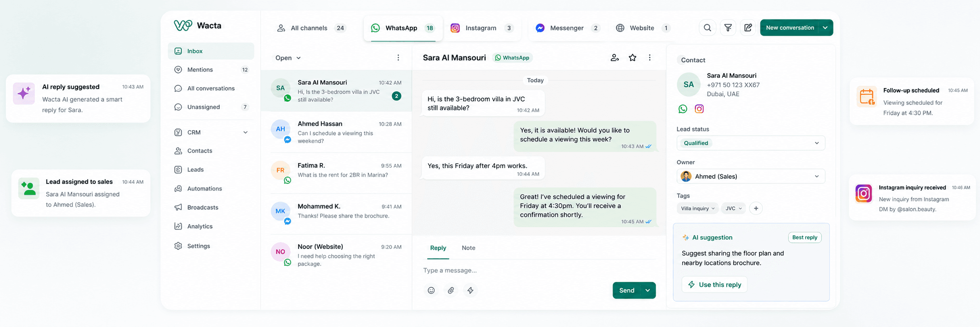
Task: Open Contacts in sidebar
Action: pyautogui.click(x=211, y=151)
